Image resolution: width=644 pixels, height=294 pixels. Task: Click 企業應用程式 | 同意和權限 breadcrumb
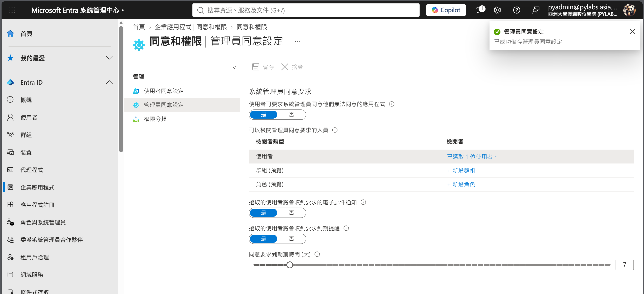(x=190, y=27)
